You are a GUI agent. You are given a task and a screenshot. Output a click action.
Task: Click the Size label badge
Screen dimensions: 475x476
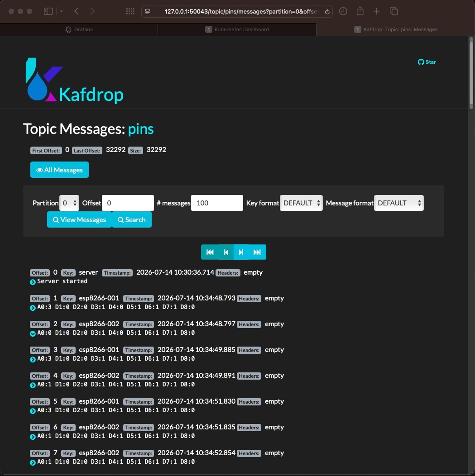(x=135, y=151)
